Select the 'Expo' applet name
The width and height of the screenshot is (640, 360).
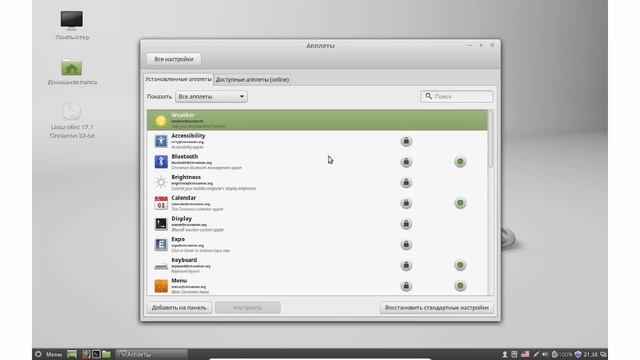(x=178, y=239)
